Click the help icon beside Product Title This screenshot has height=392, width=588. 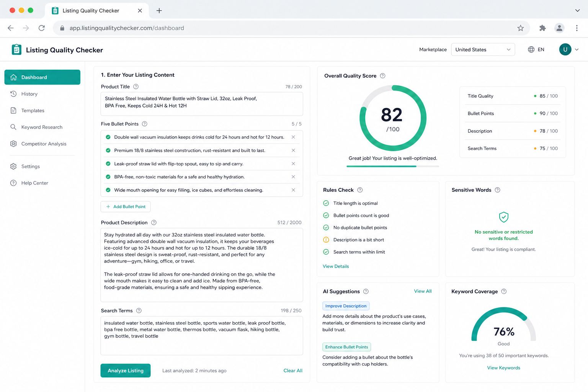coord(136,87)
